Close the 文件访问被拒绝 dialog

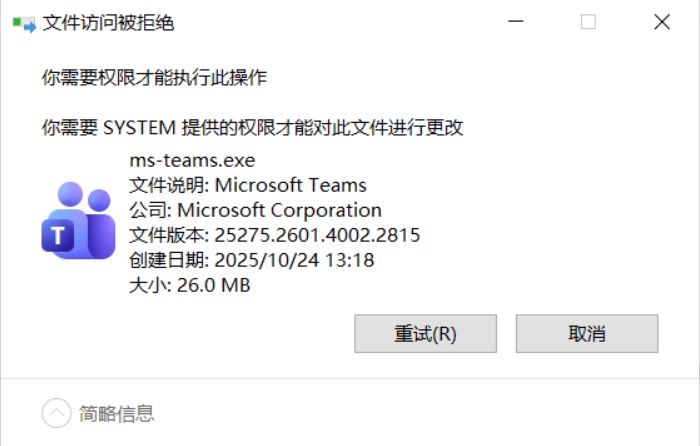tap(661, 22)
